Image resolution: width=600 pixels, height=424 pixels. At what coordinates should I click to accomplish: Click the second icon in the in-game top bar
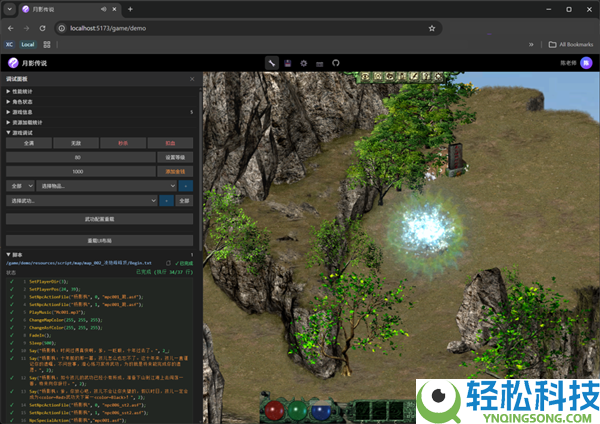tap(378, 77)
